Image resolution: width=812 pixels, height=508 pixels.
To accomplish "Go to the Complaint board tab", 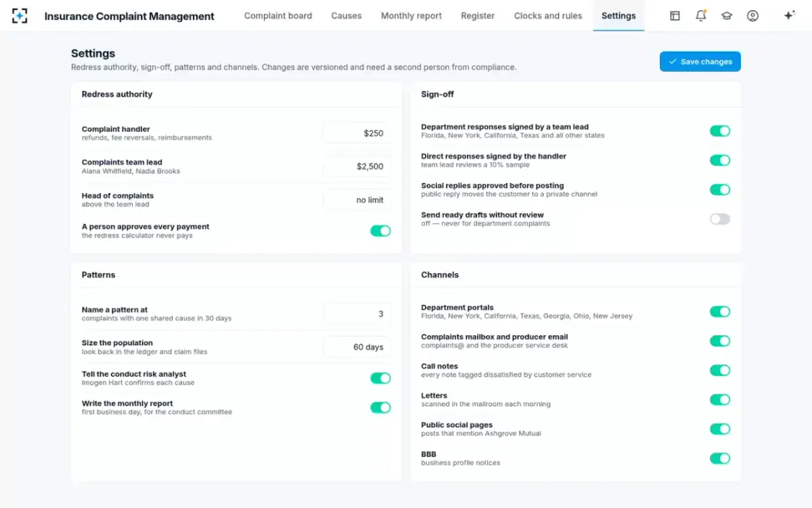I will (x=278, y=16).
